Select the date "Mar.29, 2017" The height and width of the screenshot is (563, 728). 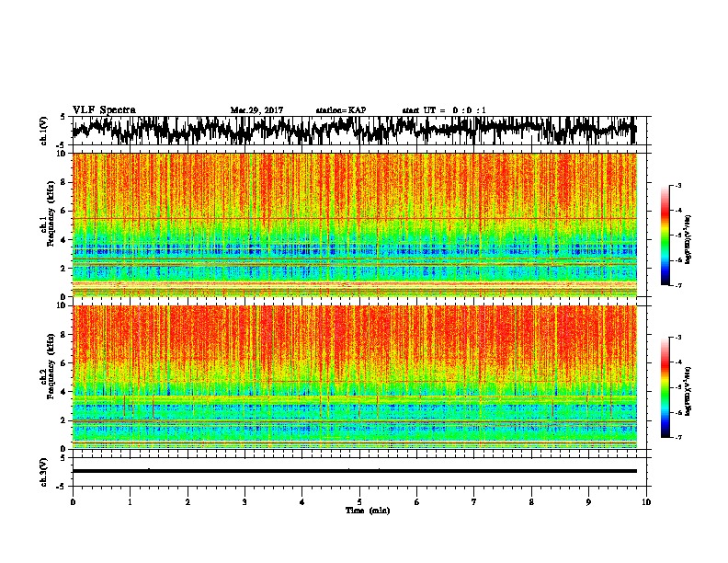[256, 110]
